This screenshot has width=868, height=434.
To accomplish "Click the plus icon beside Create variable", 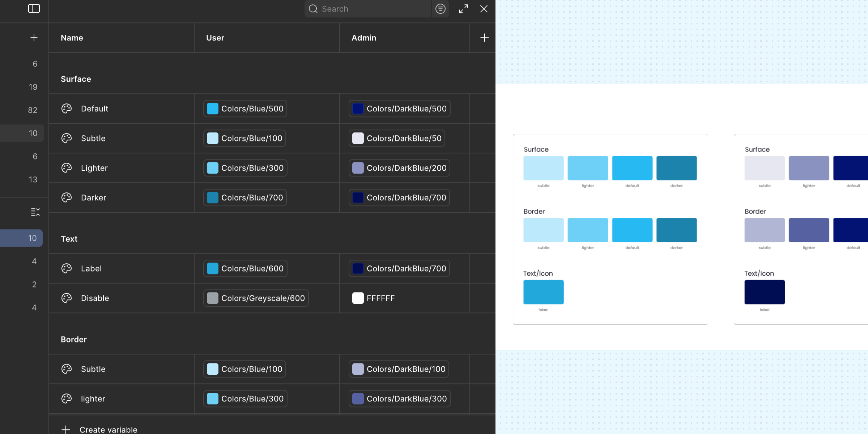I will pos(66,429).
